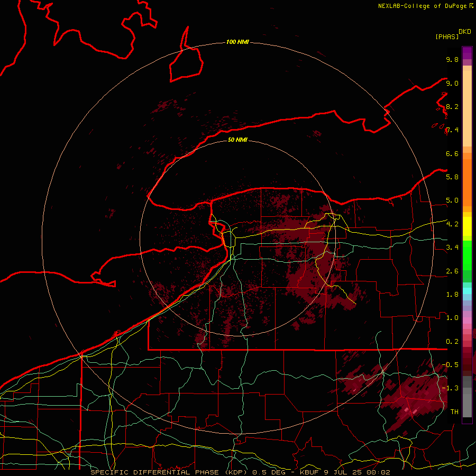
Task: Click the "5.0" value on the color scale
Action: point(452,200)
